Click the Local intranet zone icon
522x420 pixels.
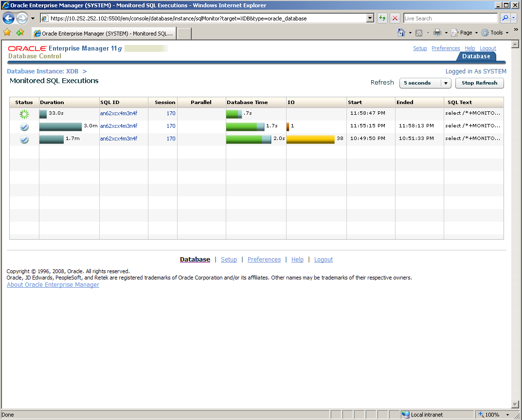[x=405, y=415]
